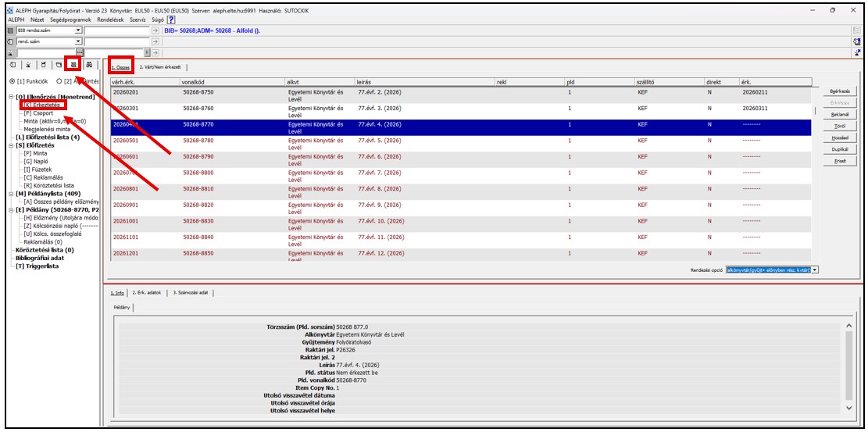Click the Hozzáad button
The image size is (868, 432).
(x=840, y=137)
